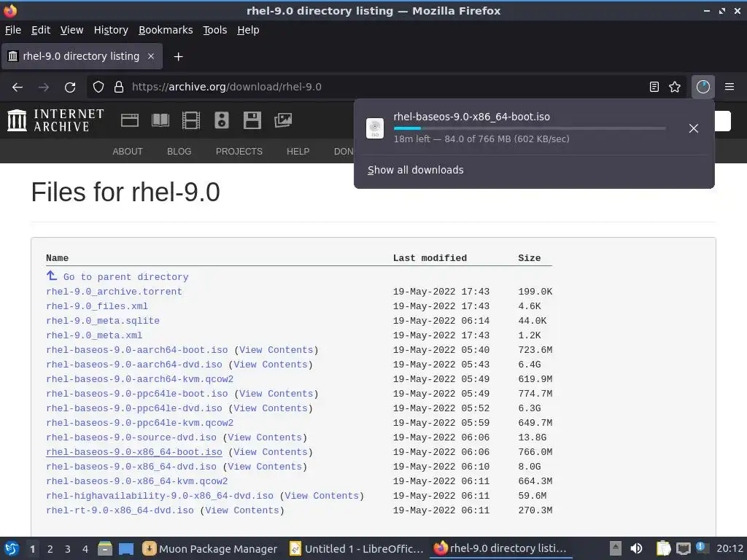Download rhel-baseos-9.0-ppc64le-dvd.iso
This screenshot has height=560, width=747.
(134, 408)
